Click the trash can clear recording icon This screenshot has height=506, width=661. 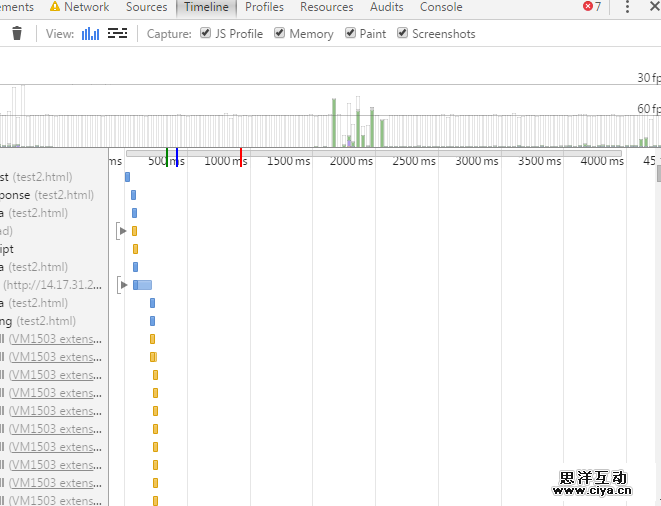pos(16,34)
